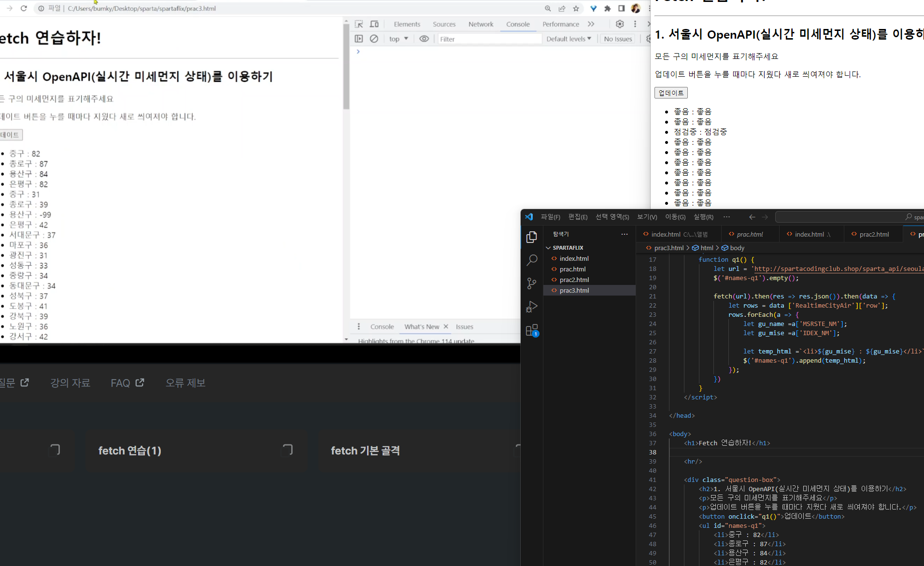The image size is (924, 566).
Task: Open prac.html in Explorer tree
Action: click(x=572, y=269)
